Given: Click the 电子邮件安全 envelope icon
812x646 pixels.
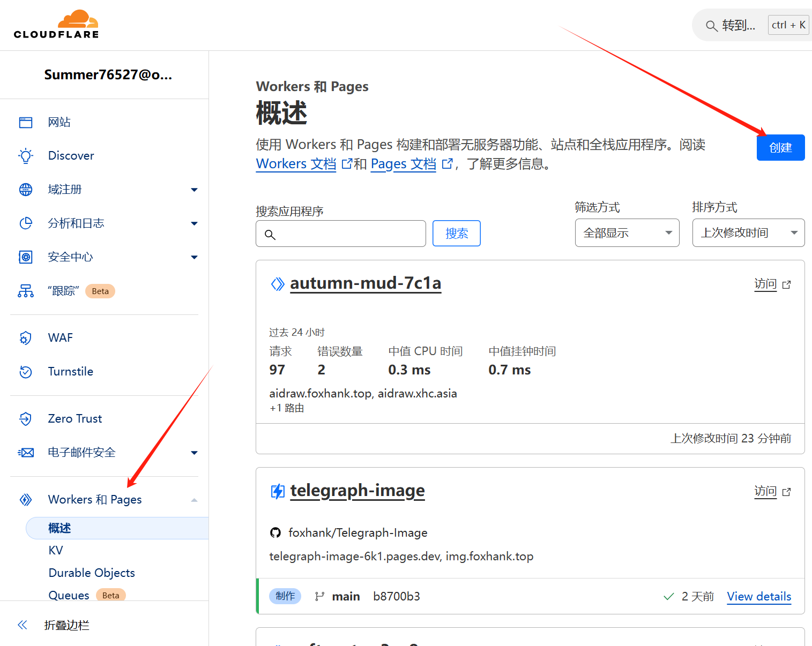Looking at the screenshot, I should coord(26,453).
